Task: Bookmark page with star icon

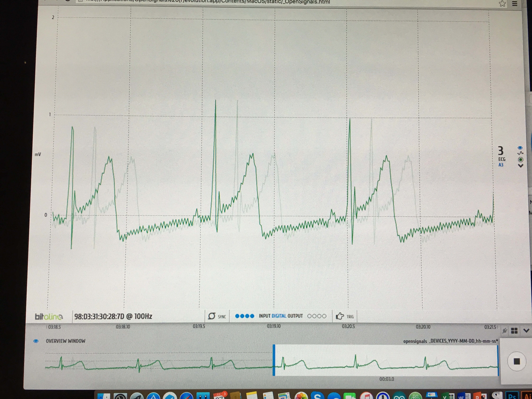Action: tap(502, 3)
